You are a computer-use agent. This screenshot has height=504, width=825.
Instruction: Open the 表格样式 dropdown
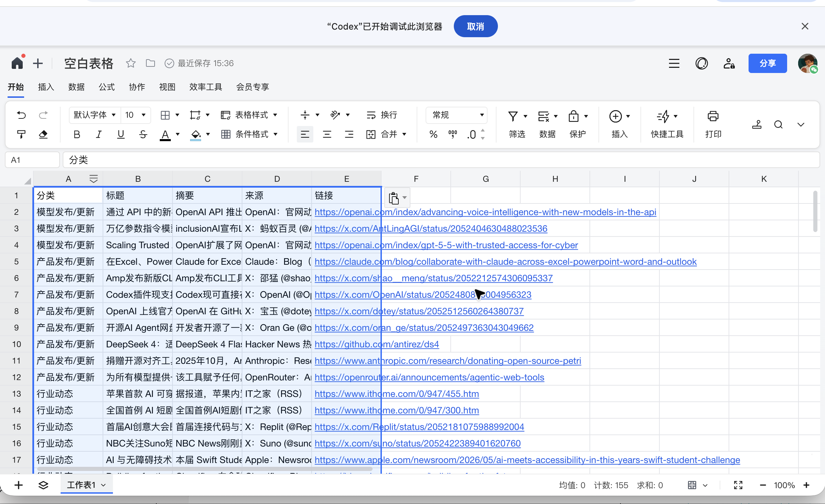(x=249, y=115)
